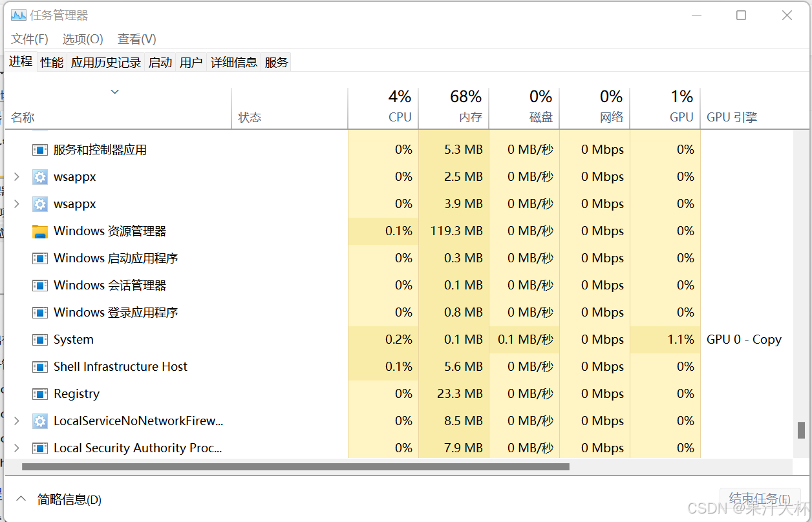The image size is (812, 522).
Task: Click the Local Security Authority Process icon
Action: click(x=40, y=448)
